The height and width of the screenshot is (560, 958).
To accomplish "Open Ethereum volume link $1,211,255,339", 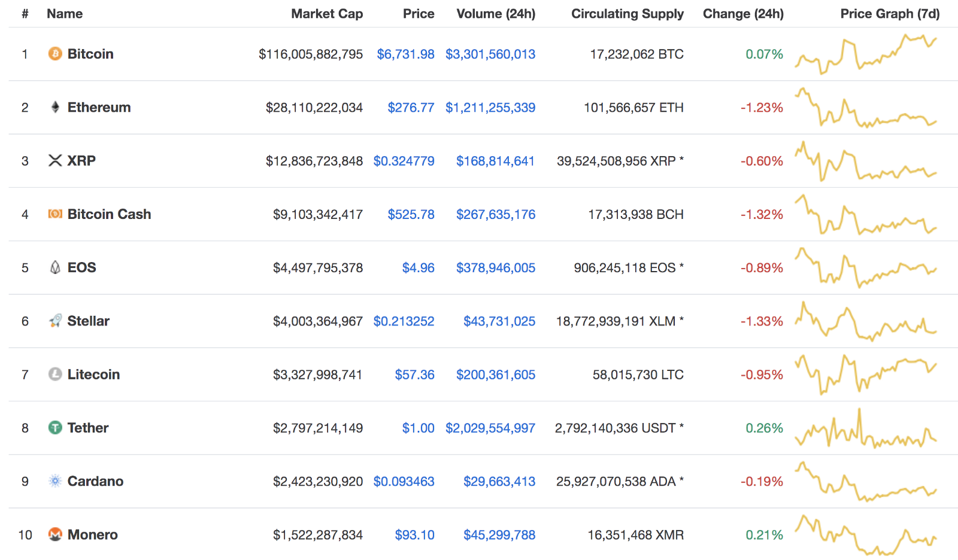I will (490, 108).
